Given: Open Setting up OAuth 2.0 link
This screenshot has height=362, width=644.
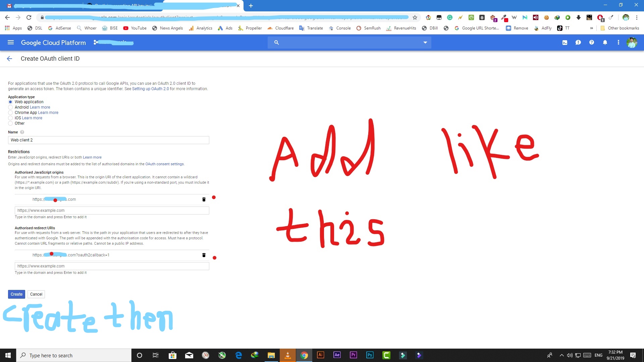Looking at the screenshot, I should click(151, 89).
